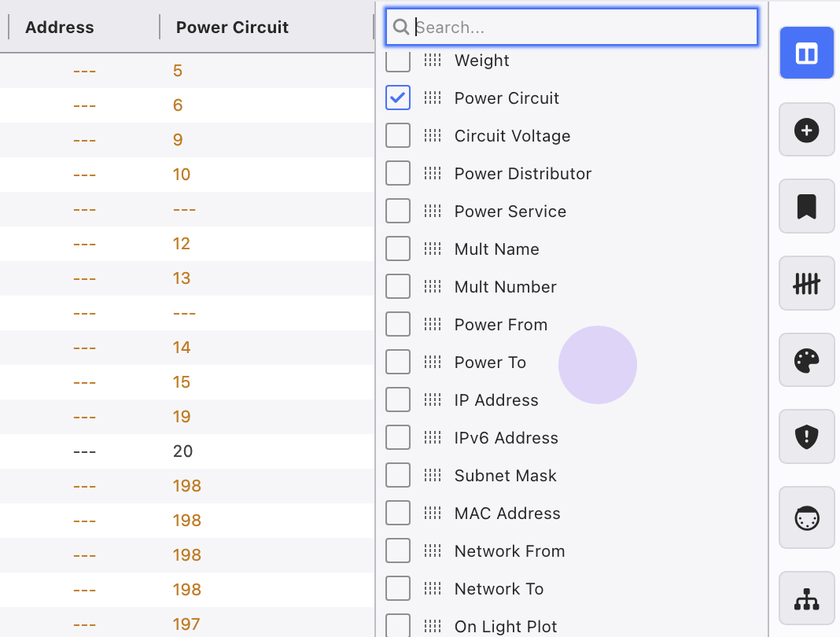Click the Power Circuit cell showing 197
Screen dimensions: 840x637
186,624
